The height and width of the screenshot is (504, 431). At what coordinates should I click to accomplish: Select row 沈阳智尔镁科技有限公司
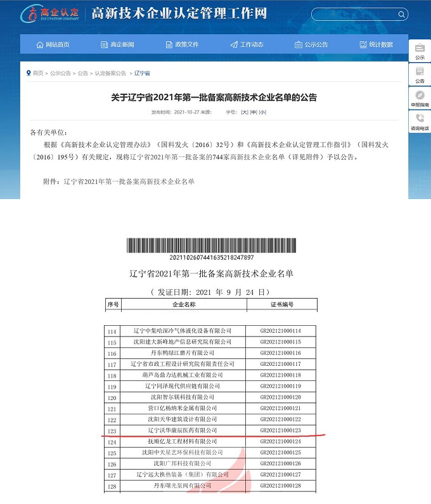[x=210, y=397]
